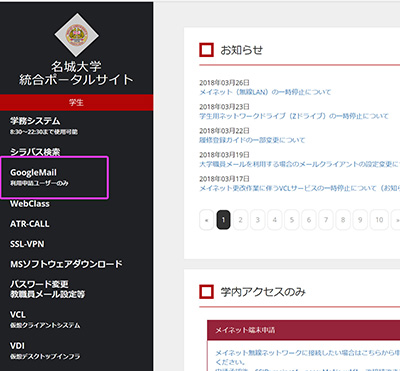Open GoogleMail sidebar link
This screenshot has width=400, height=371.
pyautogui.click(x=39, y=177)
